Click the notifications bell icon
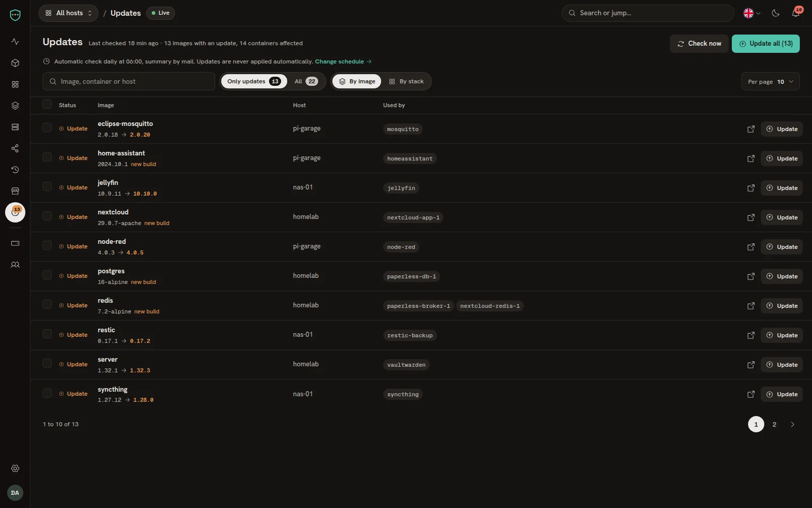812x508 pixels. point(796,13)
